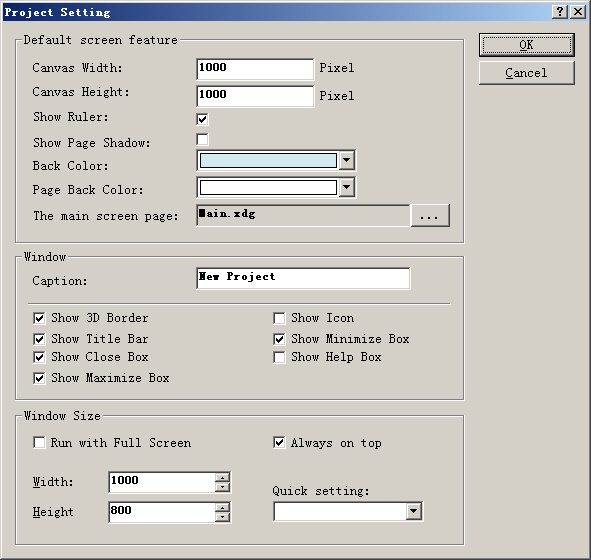Increase window Width with up arrow

pyautogui.click(x=223, y=477)
